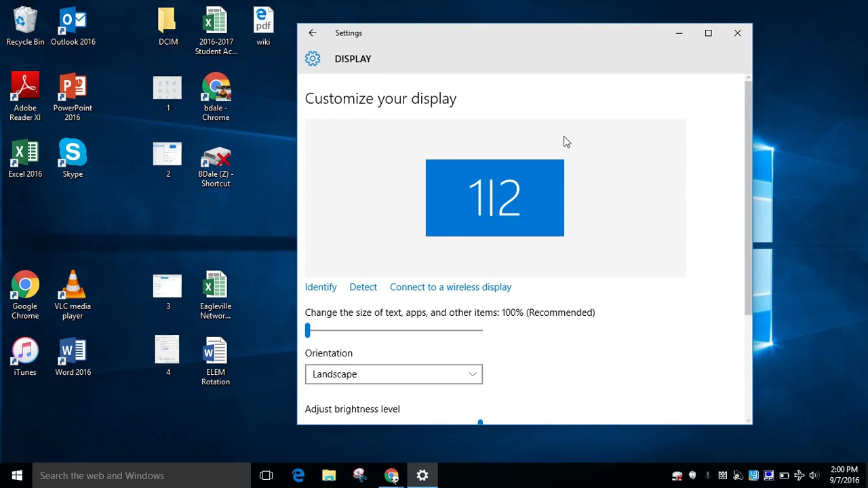Viewport: 868px width, 488px height.
Task: Open the volume control tray icon
Action: point(814,476)
